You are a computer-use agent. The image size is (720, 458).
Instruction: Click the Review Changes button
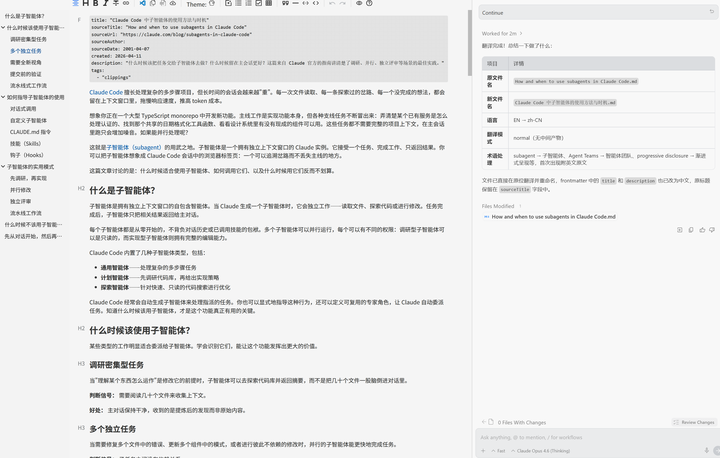point(694,422)
